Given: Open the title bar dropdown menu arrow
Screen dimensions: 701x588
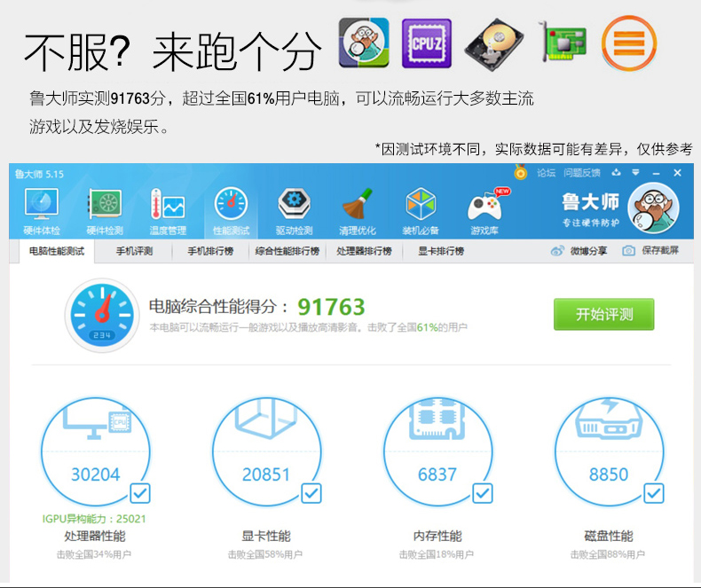Looking at the screenshot, I should [635, 173].
